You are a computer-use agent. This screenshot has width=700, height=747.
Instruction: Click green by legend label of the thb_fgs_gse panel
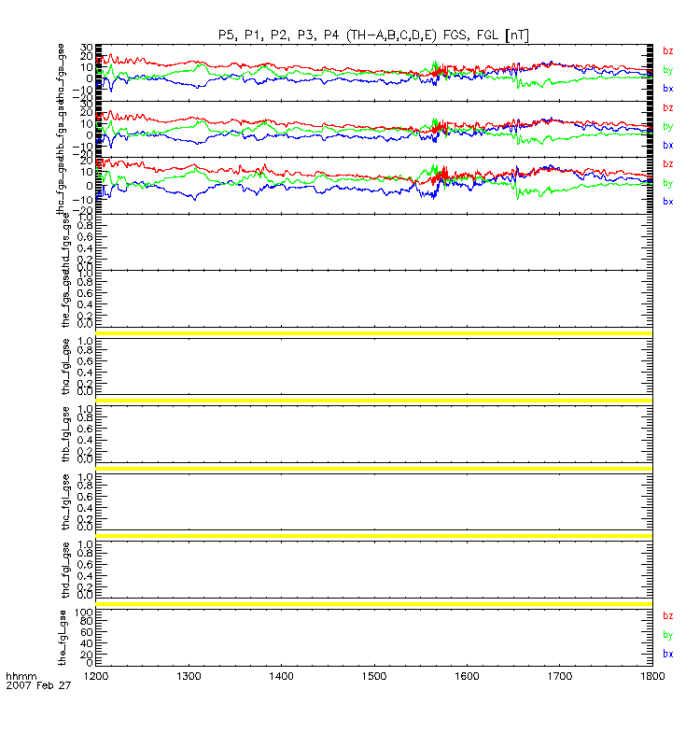(668, 127)
